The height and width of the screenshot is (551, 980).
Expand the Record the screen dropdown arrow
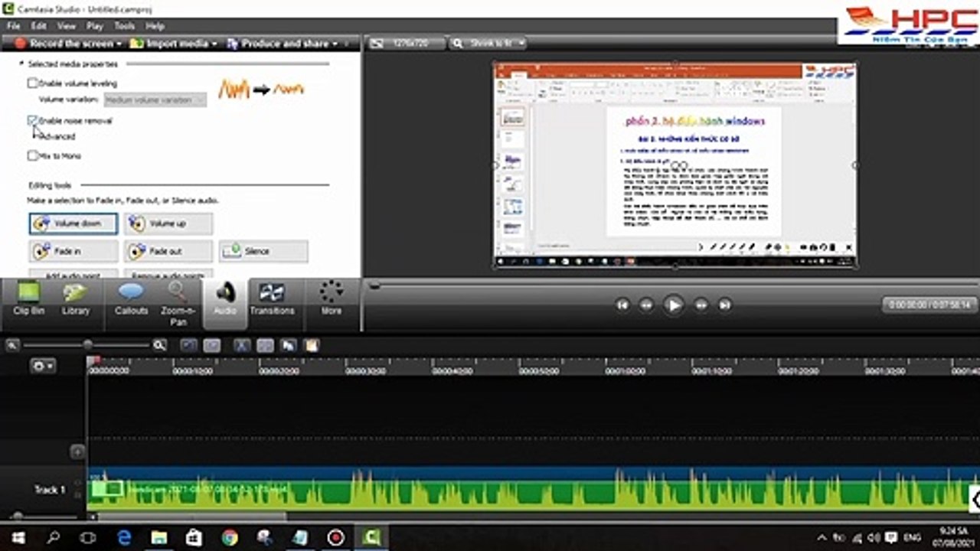[x=119, y=44]
